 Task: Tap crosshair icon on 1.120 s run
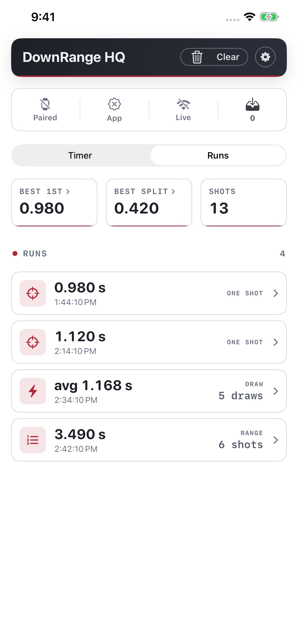33,342
